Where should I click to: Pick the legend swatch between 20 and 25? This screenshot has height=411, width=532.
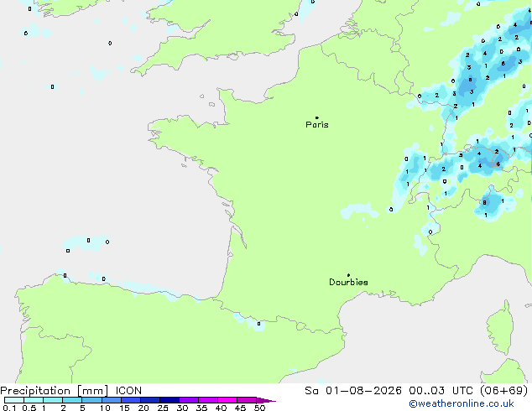tap(150, 400)
